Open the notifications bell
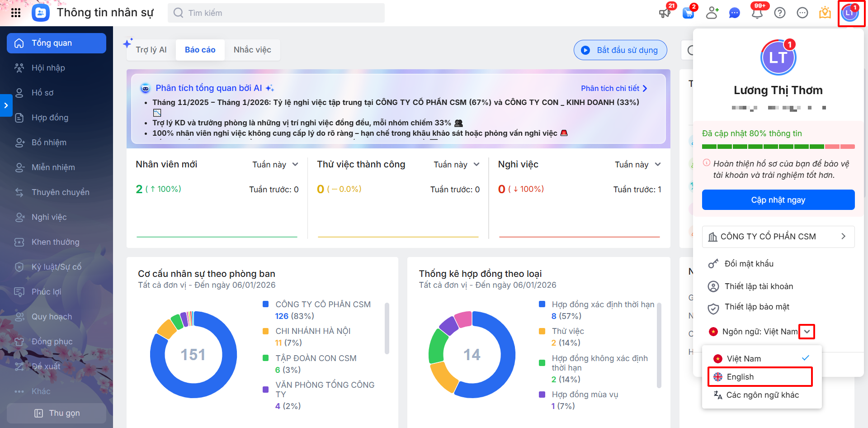This screenshot has height=428, width=868. 757,13
